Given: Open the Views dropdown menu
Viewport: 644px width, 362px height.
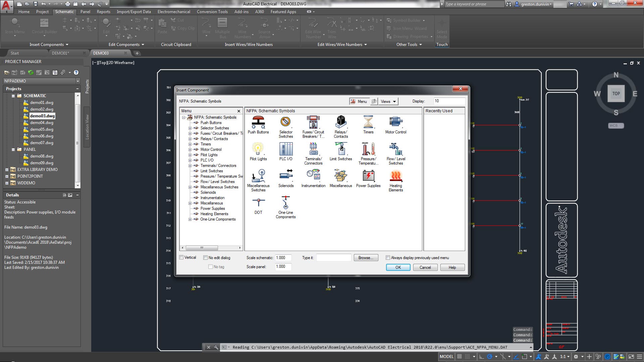Looking at the screenshot, I should pyautogui.click(x=388, y=101).
